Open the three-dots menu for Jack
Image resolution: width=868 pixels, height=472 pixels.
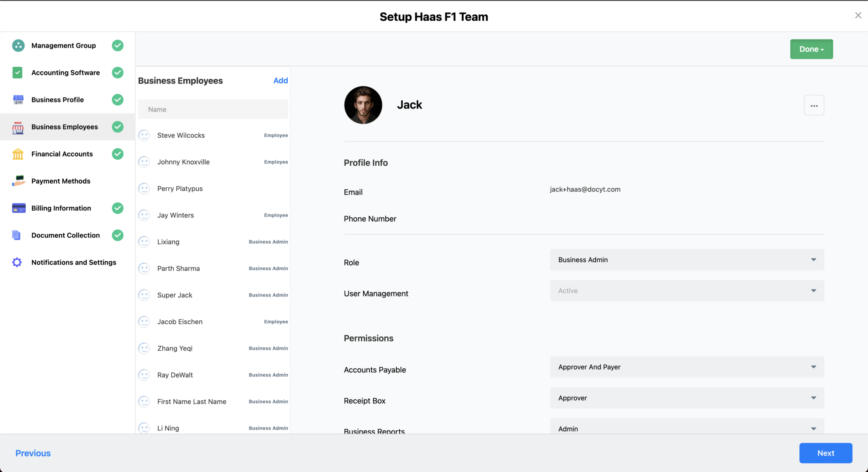tap(814, 106)
